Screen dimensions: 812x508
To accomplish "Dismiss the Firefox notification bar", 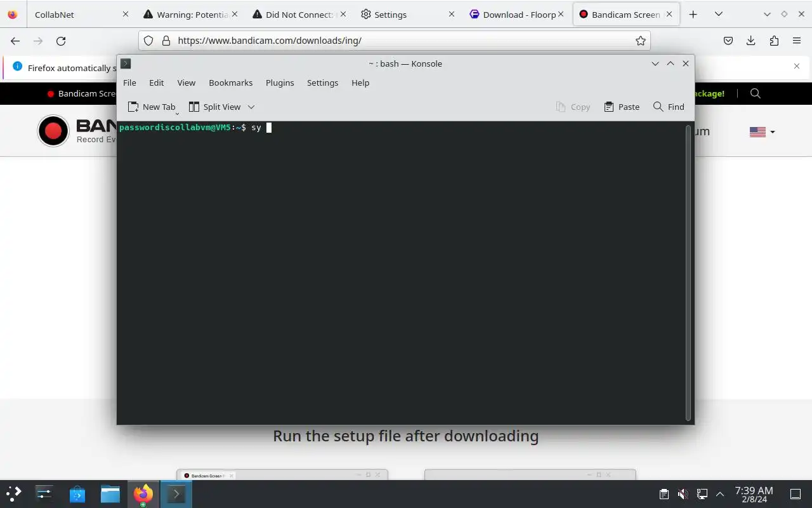I will tap(797, 66).
